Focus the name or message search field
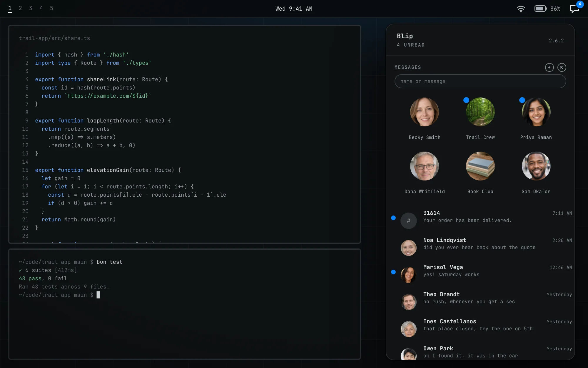Screen dimensions: 588x368 coord(480,81)
